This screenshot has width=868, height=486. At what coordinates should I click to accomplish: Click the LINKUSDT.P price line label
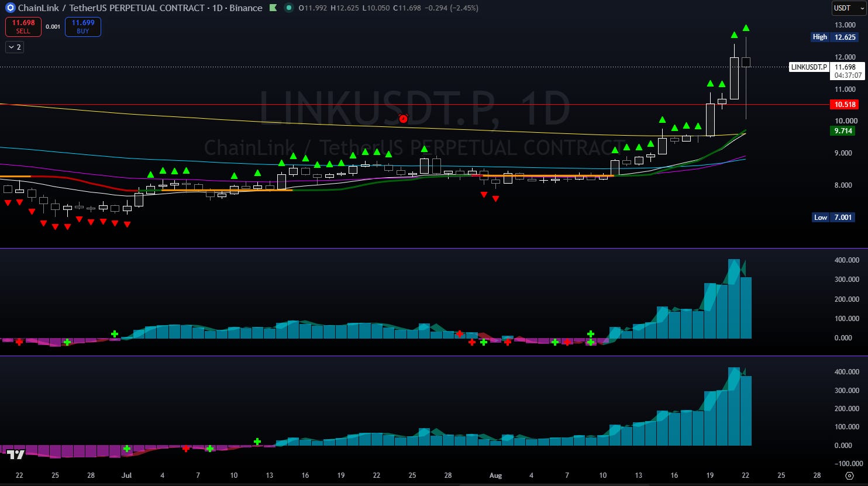coord(809,67)
